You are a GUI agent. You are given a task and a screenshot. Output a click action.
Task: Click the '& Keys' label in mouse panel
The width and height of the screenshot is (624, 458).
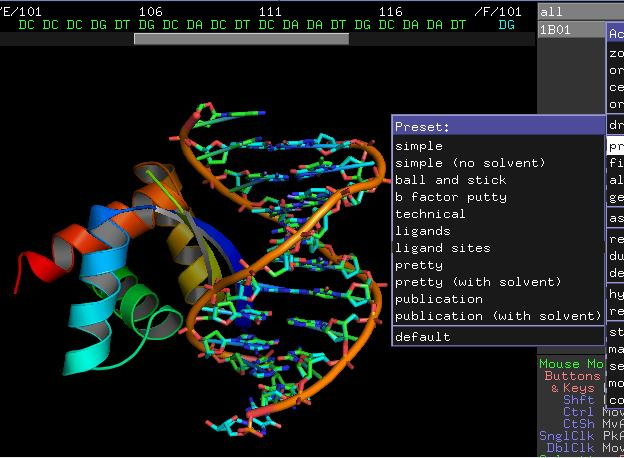coord(573,388)
